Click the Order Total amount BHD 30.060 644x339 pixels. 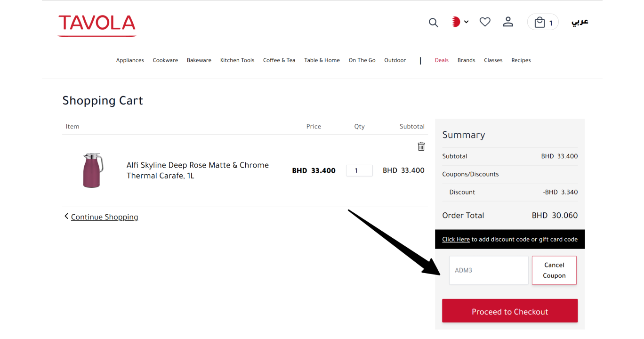(x=555, y=215)
